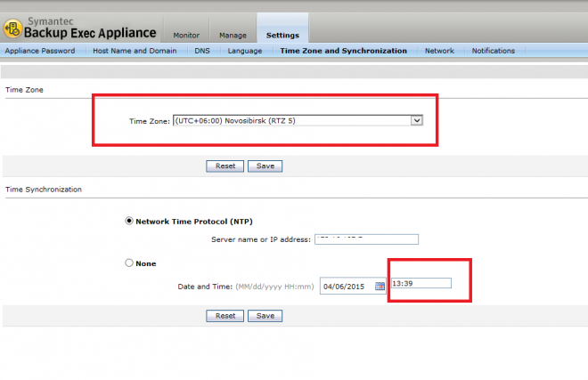Select Time Zone and Synchronization page
The height and width of the screenshot is (380, 588).
(344, 51)
